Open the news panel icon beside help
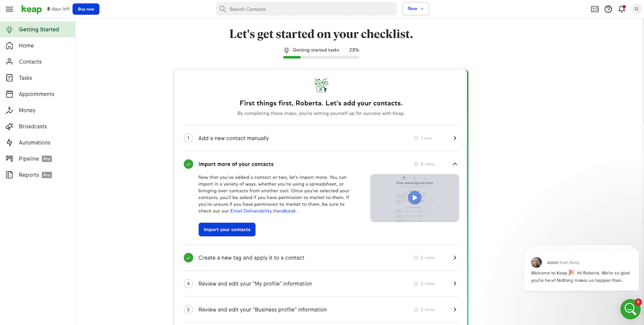Viewport: 644px width, 325px height. click(595, 9)
